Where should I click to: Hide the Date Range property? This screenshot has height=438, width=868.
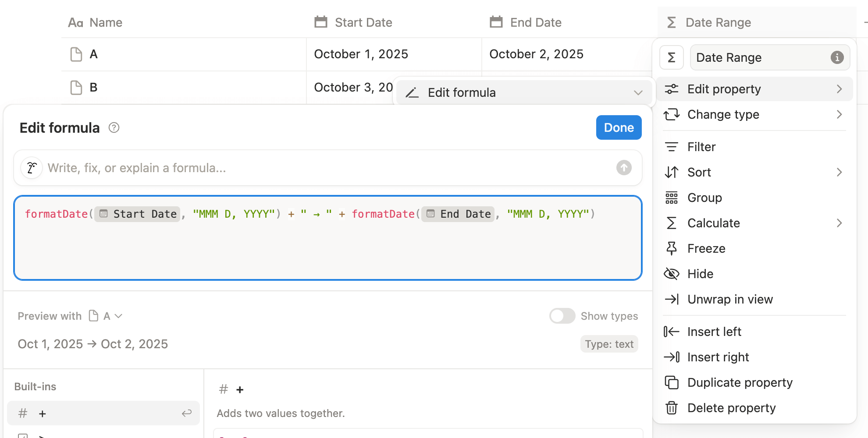700,274
